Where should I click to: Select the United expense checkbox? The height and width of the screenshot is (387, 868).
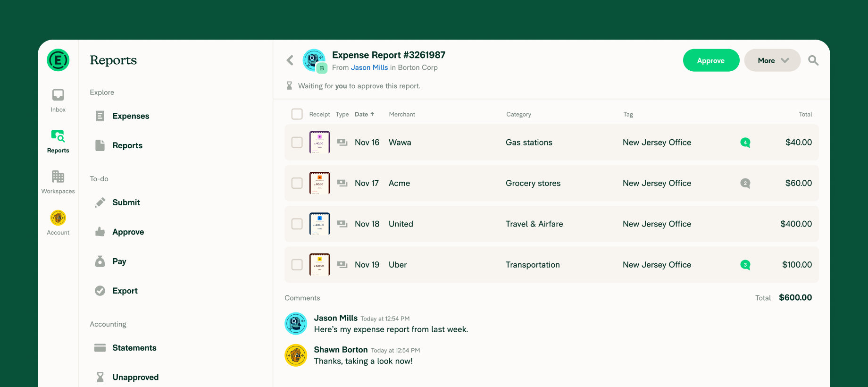coord(297,224)
